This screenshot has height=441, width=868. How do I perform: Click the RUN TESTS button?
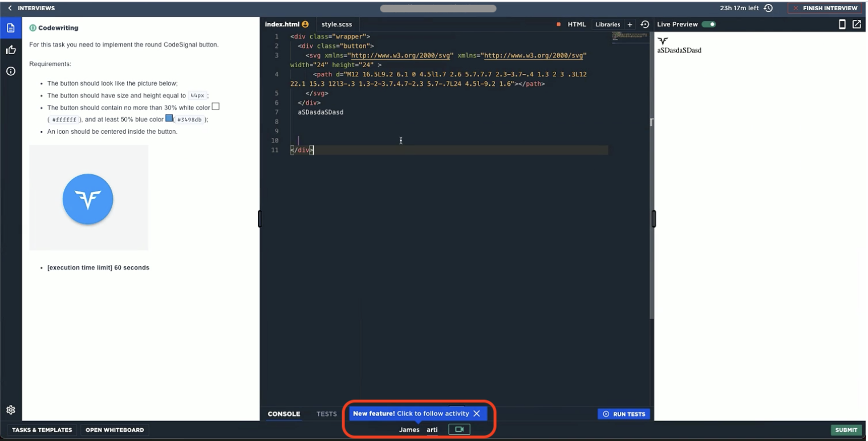coord(624,414)
